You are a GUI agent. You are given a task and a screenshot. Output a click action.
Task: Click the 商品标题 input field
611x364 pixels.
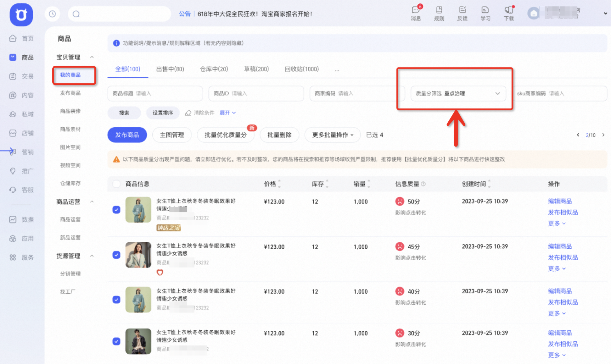coord(155,93)
